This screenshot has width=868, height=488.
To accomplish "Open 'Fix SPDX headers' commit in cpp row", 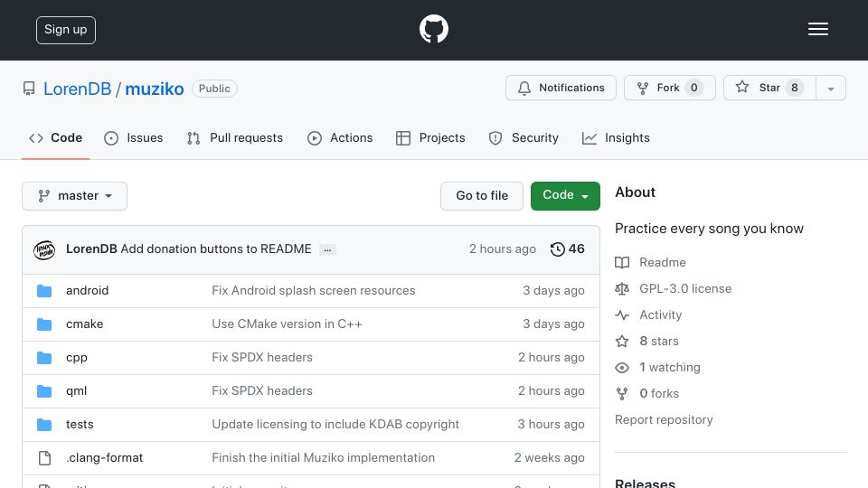I will pos(262,358).
